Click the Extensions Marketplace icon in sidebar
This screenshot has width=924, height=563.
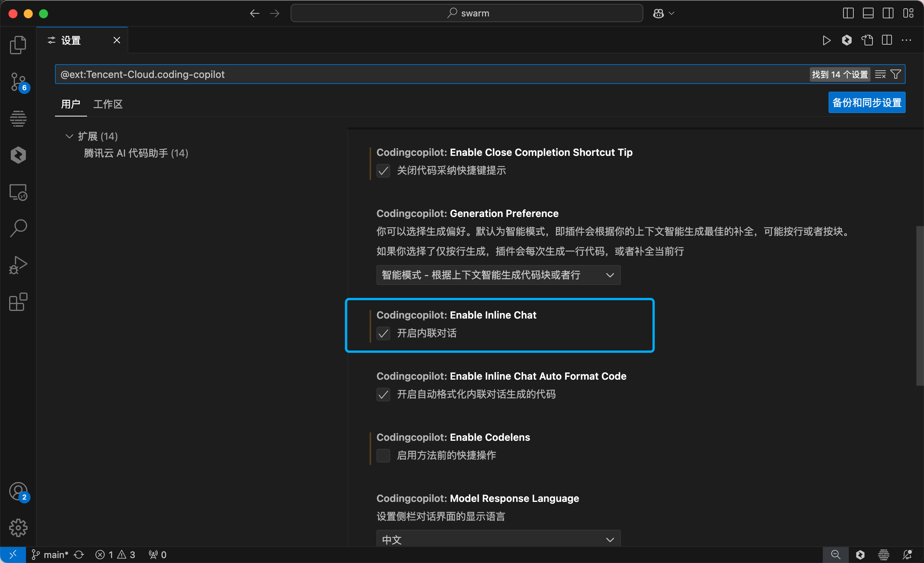coord(18,304)
